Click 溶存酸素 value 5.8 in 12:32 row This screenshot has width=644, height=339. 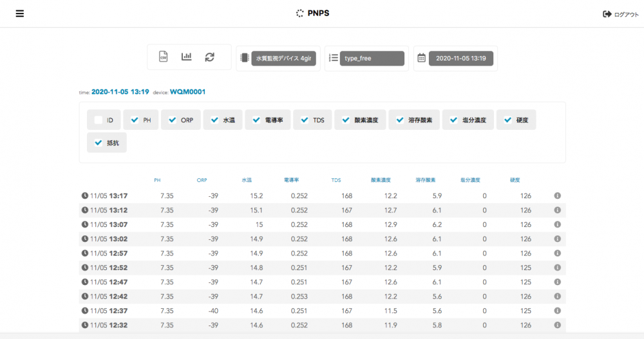click(437, 325)
